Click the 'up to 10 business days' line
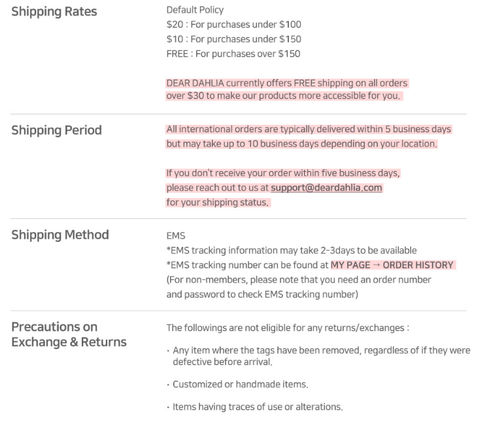Viewport: 504px width, 423px height. pyautogui.click(x=301, y=144)
